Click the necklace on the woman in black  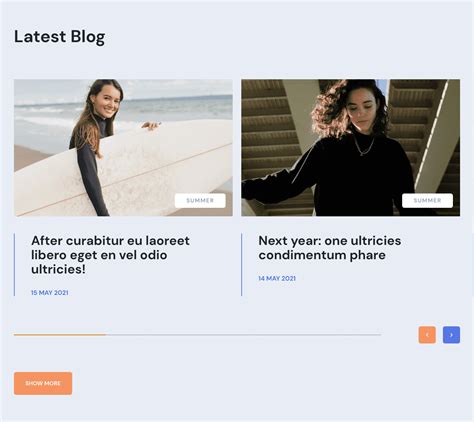click(364, 146)
